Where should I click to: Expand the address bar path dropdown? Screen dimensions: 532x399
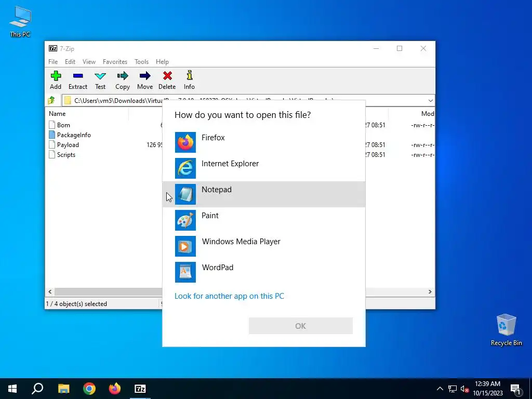tap(430, 100)
